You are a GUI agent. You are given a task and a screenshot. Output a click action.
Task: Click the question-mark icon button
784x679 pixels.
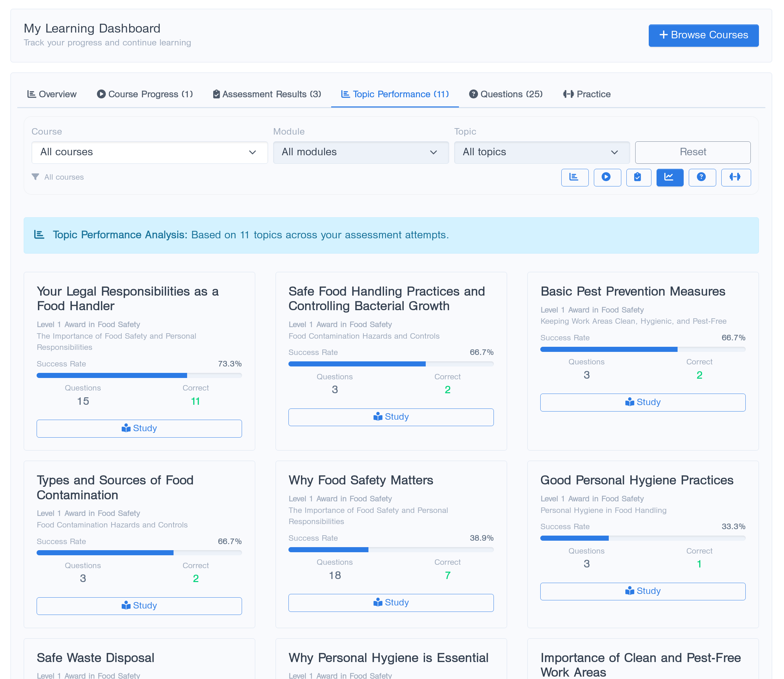pos(702,177)
